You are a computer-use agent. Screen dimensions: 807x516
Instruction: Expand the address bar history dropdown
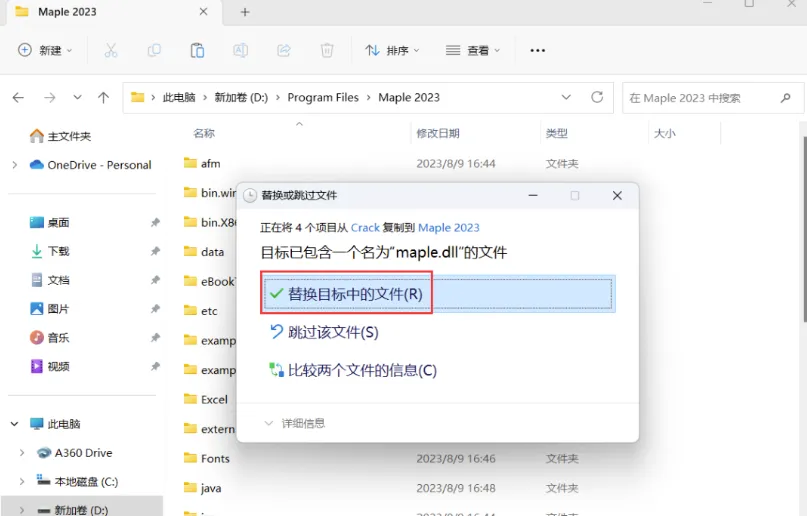pyautogui.click(x=566, y=97)
